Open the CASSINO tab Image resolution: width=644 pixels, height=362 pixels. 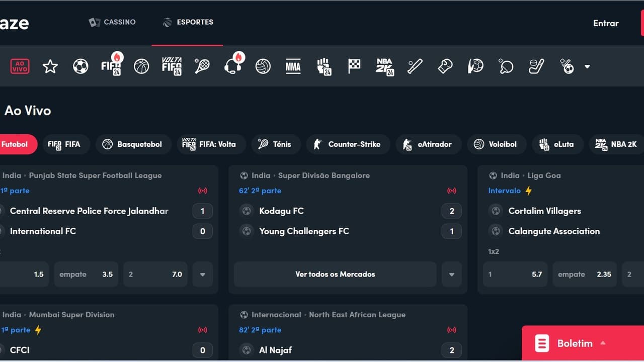tap(112, 22)
